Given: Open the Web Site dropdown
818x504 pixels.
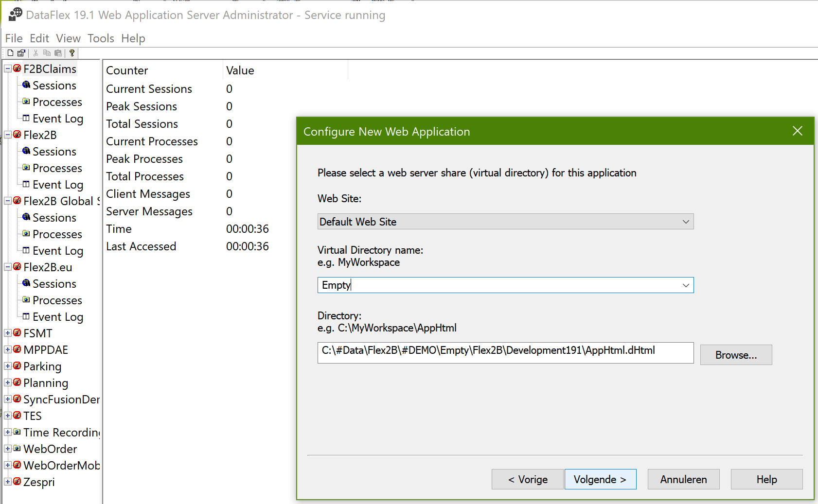Looking at the screenshot, I should [x=505, y=222].
